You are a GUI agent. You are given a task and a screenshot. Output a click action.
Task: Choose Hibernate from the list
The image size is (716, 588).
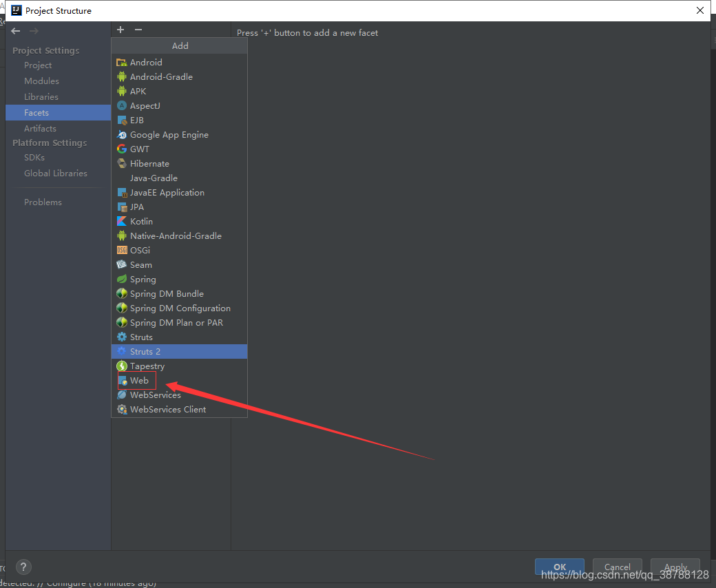tap(180, 163)
